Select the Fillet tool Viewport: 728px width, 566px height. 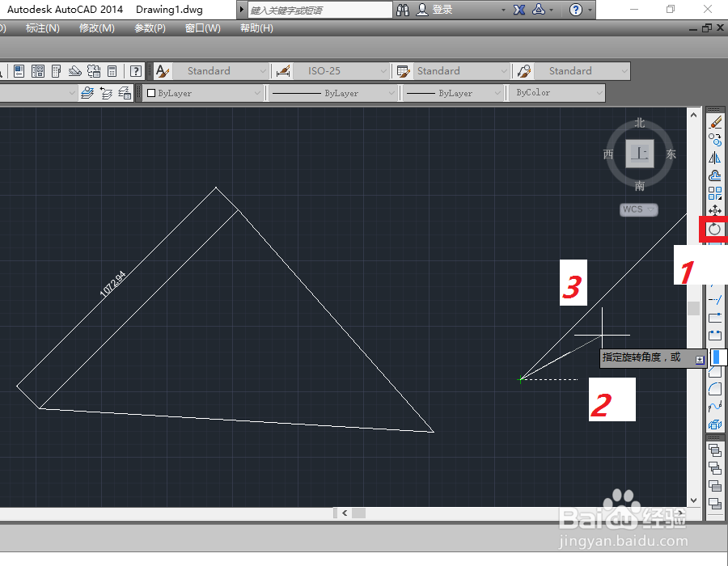715,388
